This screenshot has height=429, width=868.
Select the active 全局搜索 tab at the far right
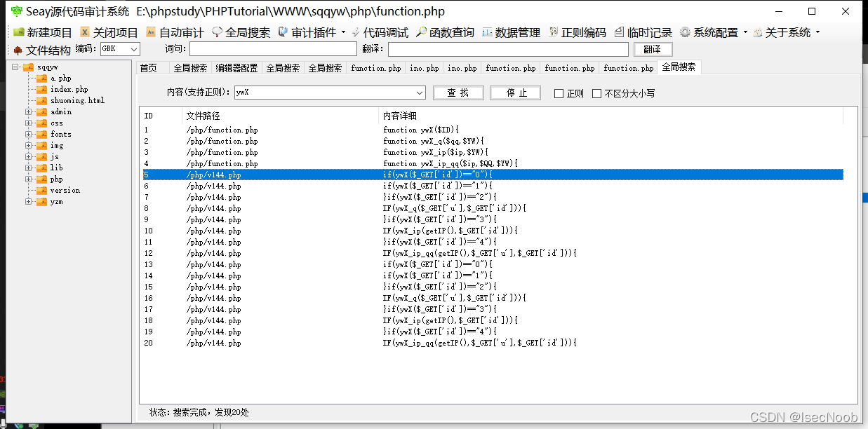679,67
